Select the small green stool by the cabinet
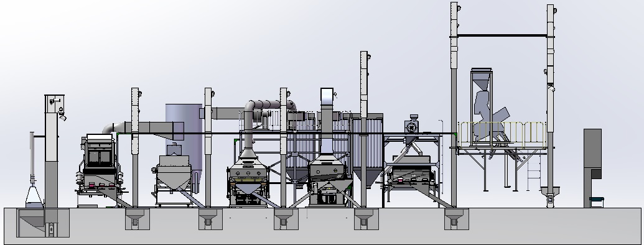This screenshot has height=245, width=644. [596, 201]
